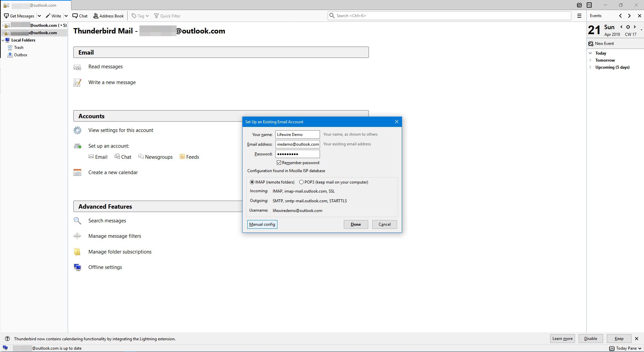Open the Trash folder
The width and height of the screenshot is (644, 352).
click(x=19, y=48)
